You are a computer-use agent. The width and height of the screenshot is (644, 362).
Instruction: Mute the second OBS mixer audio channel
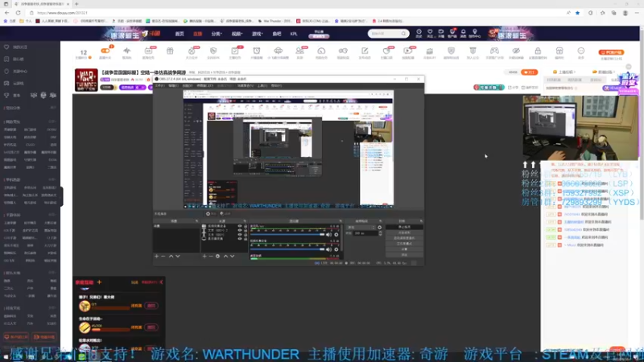[328, 249]
